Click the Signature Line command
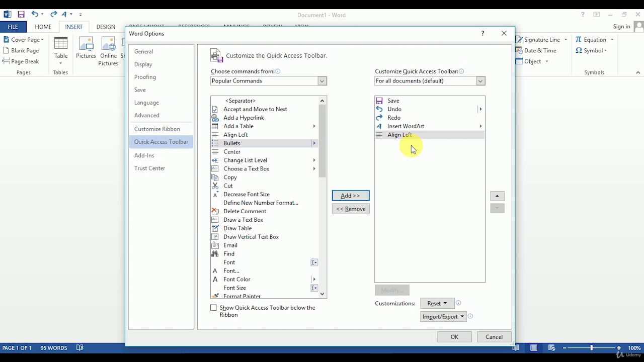644x362 pixels. click(538, 40)
